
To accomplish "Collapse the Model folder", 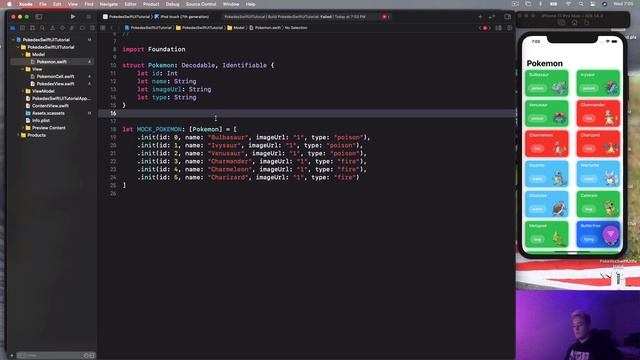I will coord(22,54).
